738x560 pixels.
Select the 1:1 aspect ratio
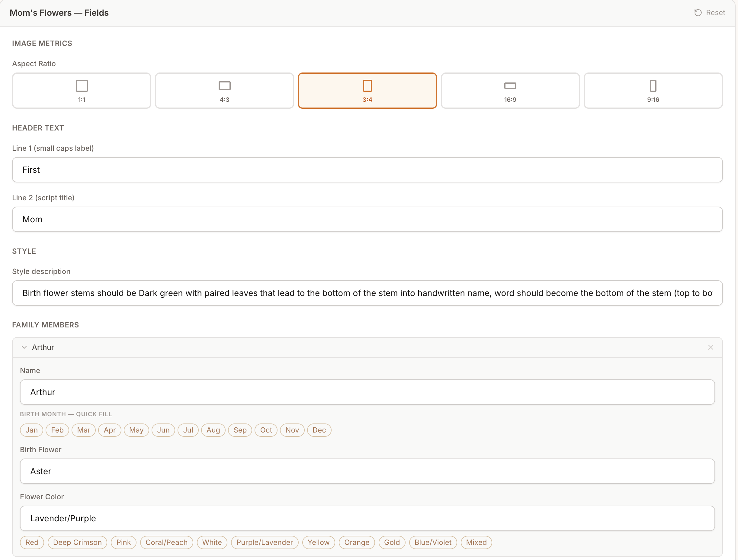82,90
